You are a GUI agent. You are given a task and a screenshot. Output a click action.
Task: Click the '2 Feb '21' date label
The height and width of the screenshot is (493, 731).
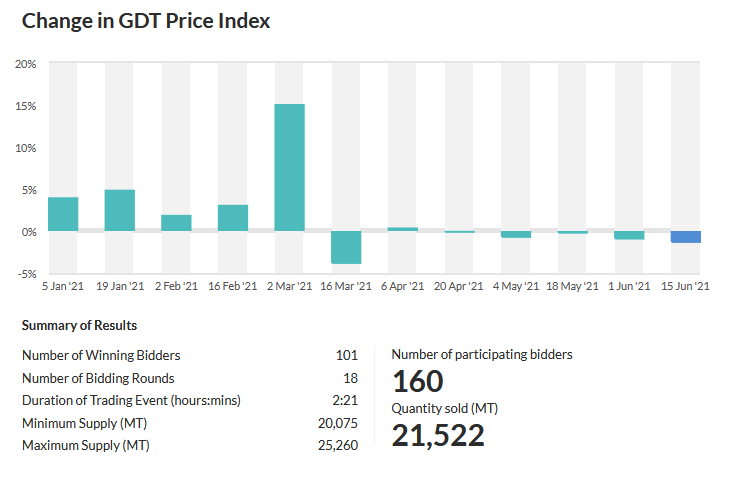pos(176,286)
